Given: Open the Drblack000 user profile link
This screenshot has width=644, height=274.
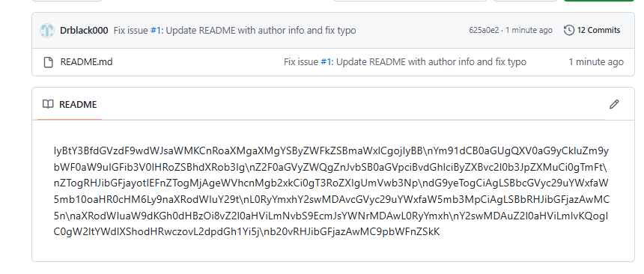Looking at the screenshot, I should 84,31.
